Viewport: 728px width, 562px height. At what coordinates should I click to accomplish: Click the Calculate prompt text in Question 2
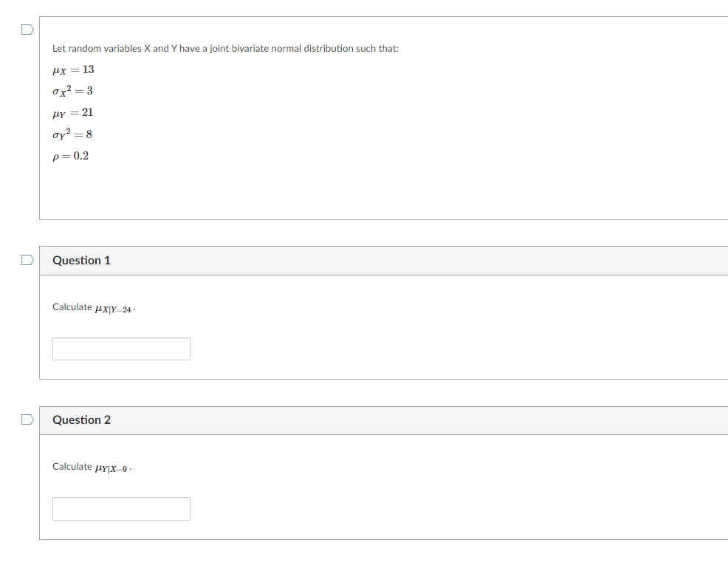pos(91,467)
